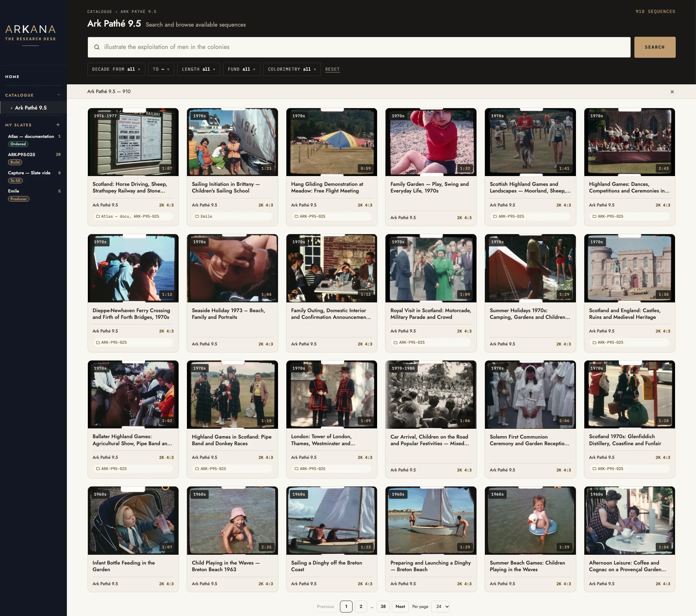The image size is (696, 616).
Task: Open the Tower of London thumbnail
Action: (332, 394)
